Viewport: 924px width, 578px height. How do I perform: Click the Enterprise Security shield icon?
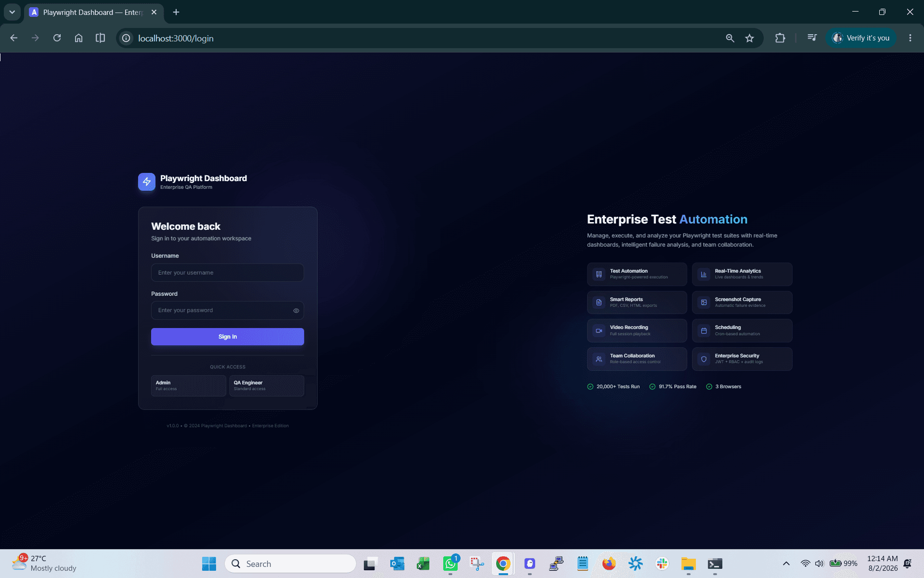click(704, 359)
